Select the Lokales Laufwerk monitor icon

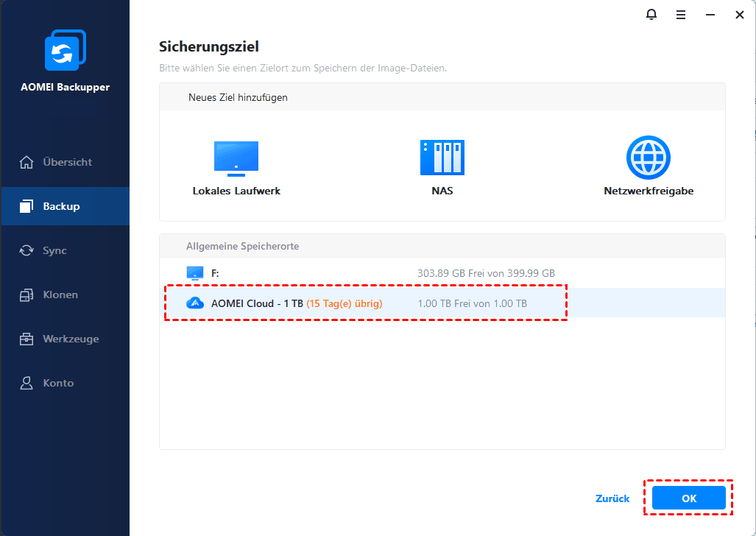[x=236, y=159]
